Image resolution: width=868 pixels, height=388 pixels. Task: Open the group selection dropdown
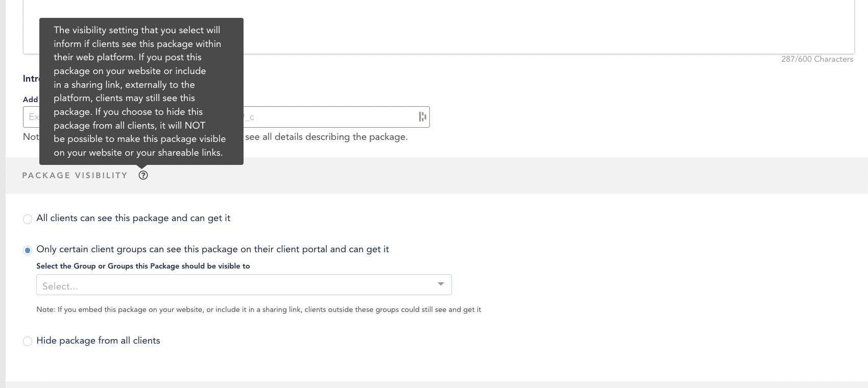click(x=244, y=284)
